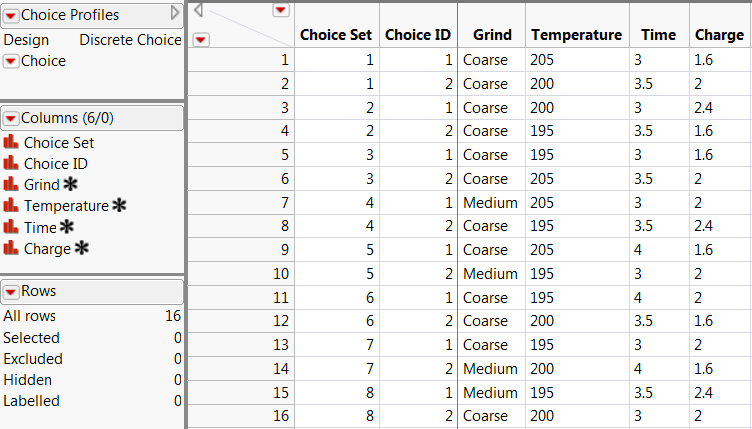
Task: Select Time in the Columns list
Action: tap(40, 227)
